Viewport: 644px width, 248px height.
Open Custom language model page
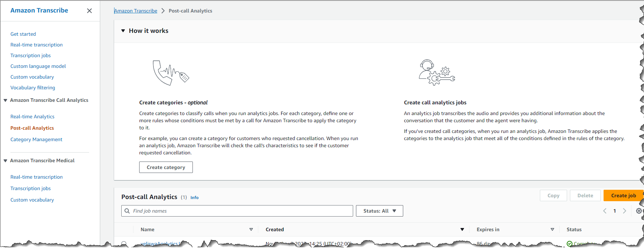[38, 66]
